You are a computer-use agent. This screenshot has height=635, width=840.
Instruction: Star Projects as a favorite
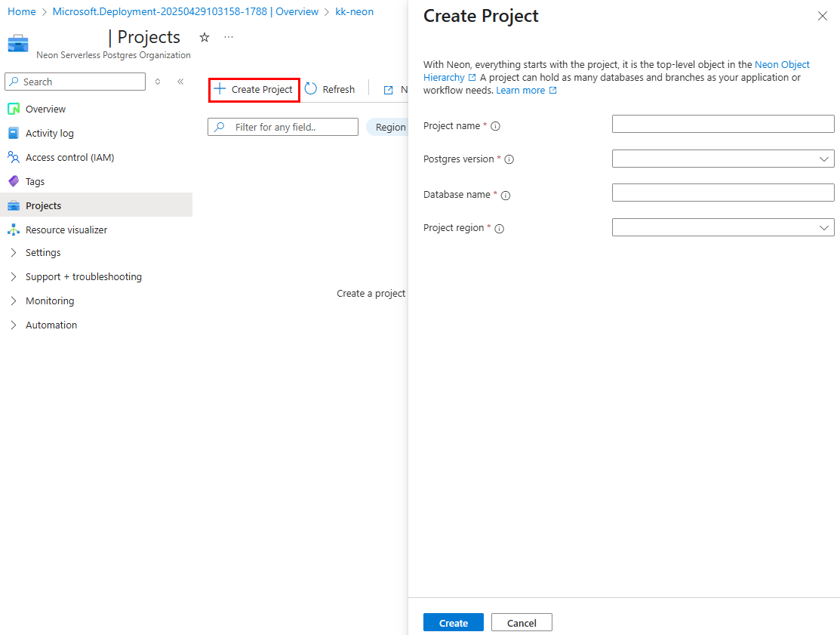pyautogui.click(x=204, y=36)
